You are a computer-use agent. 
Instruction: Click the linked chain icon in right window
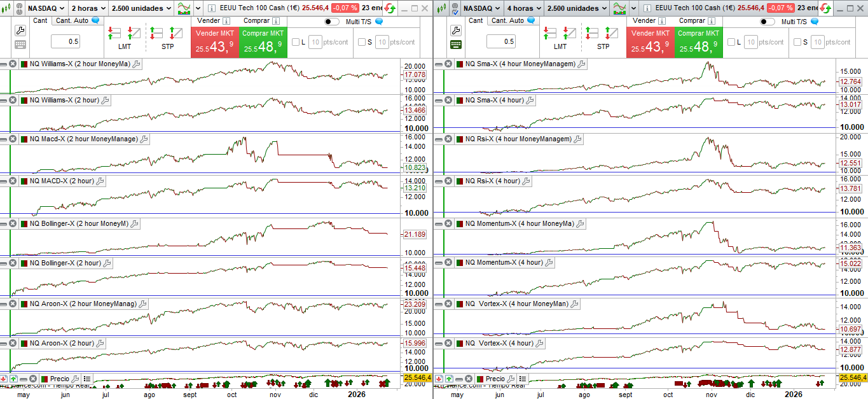click(x=454, y=8)
